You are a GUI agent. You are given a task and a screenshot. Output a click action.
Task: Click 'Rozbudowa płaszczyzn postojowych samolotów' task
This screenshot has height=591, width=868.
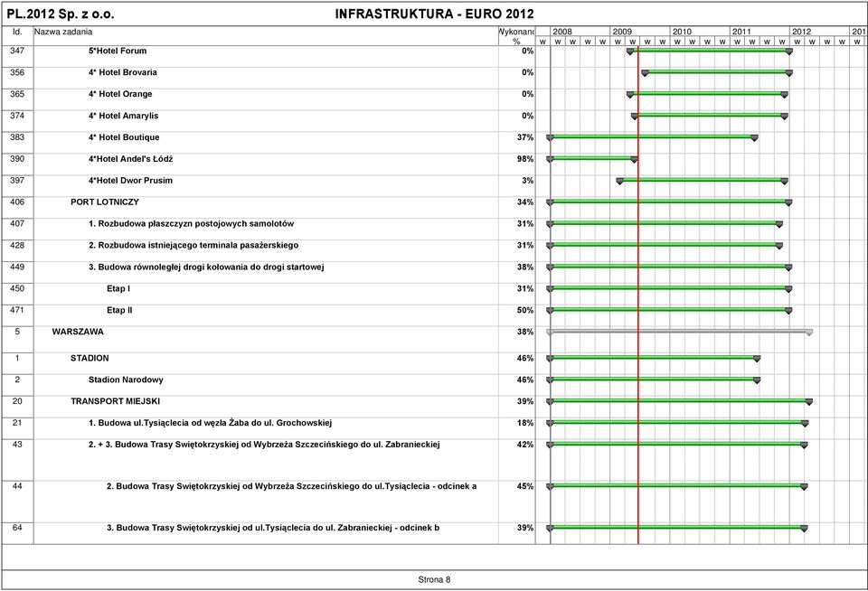pyautogui.click(x=191, y=223)
